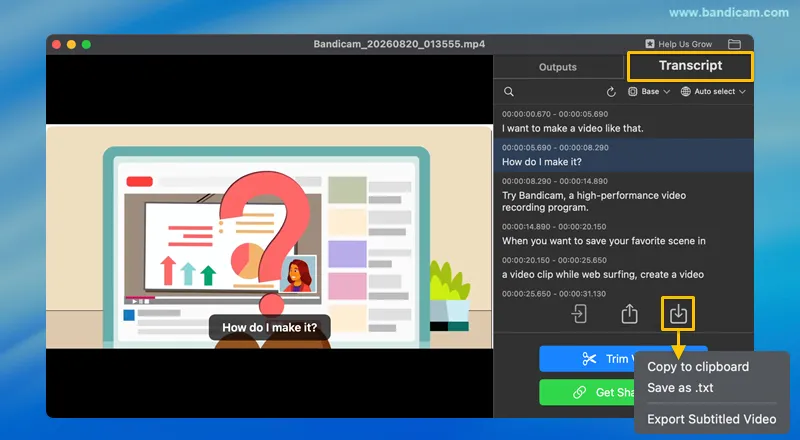Close the window with red button
This screenshot has width=800, height=440.
point(57,44)
